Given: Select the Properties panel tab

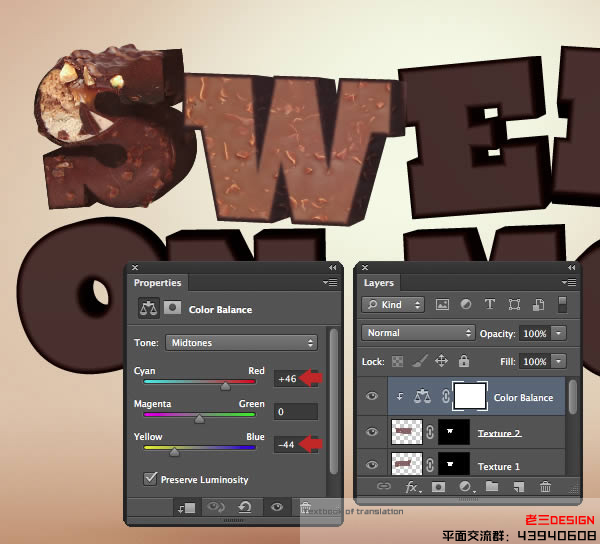Looking at the screenshot, I should [x=158, y=283].
